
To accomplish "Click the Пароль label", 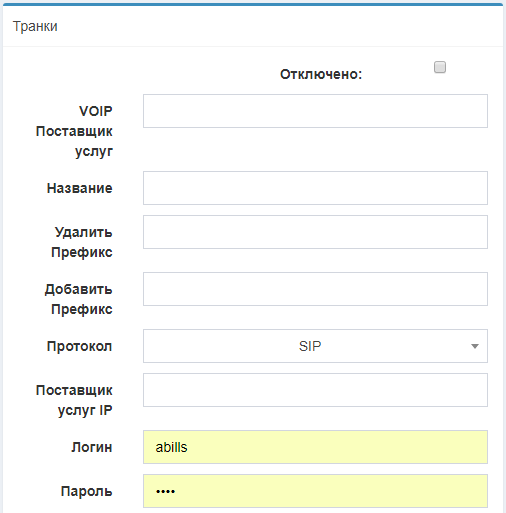I will (86, 491).
